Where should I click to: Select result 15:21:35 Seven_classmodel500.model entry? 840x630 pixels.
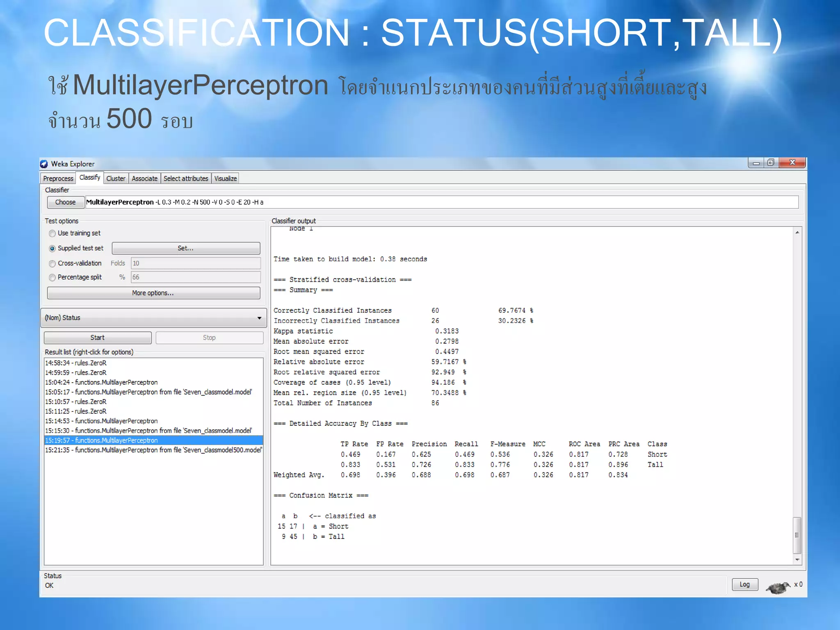(153, 450)
